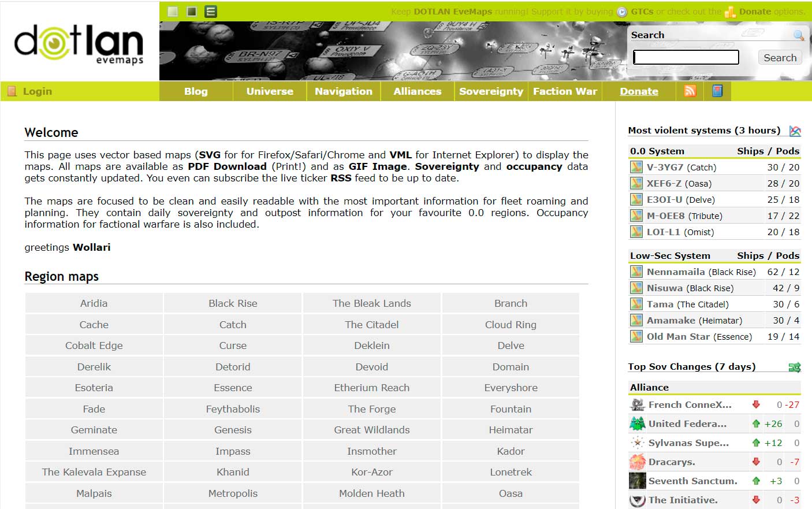Open map icon for Amamake row
Image resolution: width=812 pixels, height=509 pixels.
(x=636, y=320)
